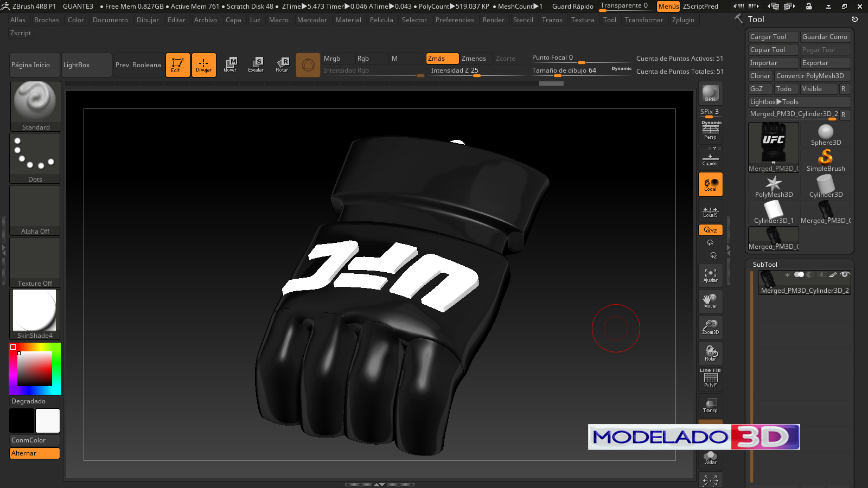Click the lock icon in title bar

tap(809, 7)
